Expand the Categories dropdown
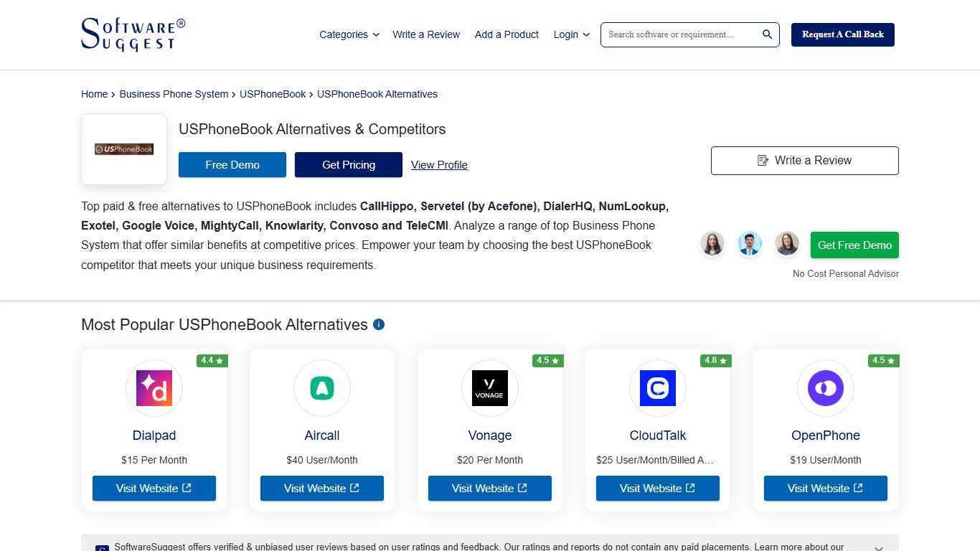 [x=349, y=34]
